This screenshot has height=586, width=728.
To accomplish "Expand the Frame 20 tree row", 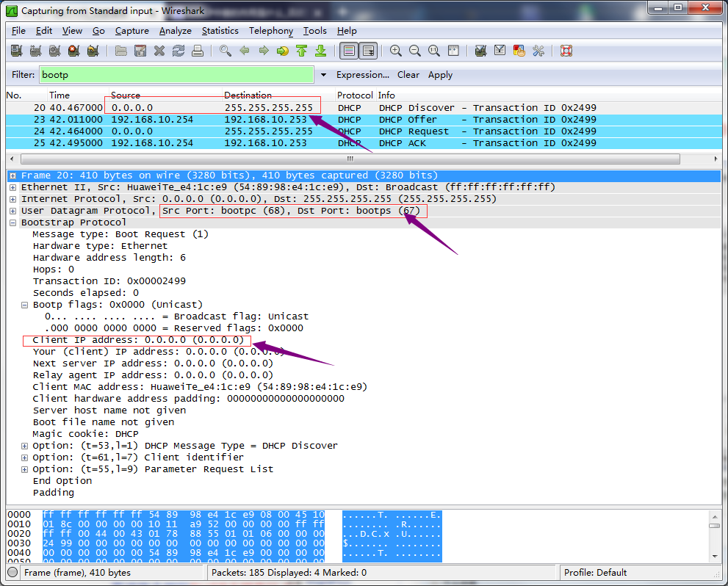I will click(13, 176).
